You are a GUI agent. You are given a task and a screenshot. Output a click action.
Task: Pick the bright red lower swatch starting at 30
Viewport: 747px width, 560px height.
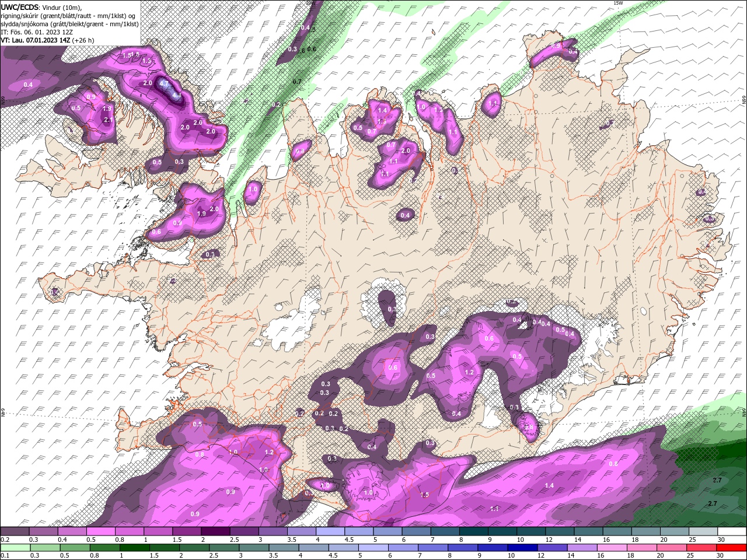(x=731, y=548)
